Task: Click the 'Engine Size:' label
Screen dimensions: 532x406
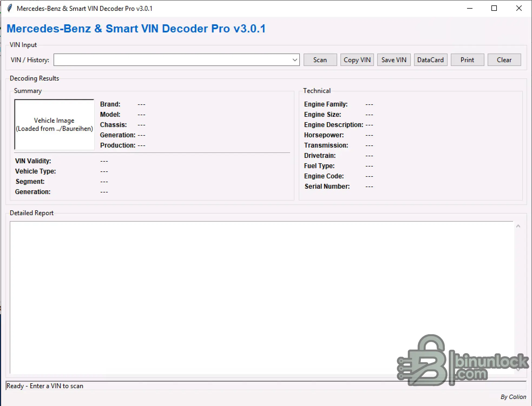Action: pyautogui.click(x=323, y=114)
